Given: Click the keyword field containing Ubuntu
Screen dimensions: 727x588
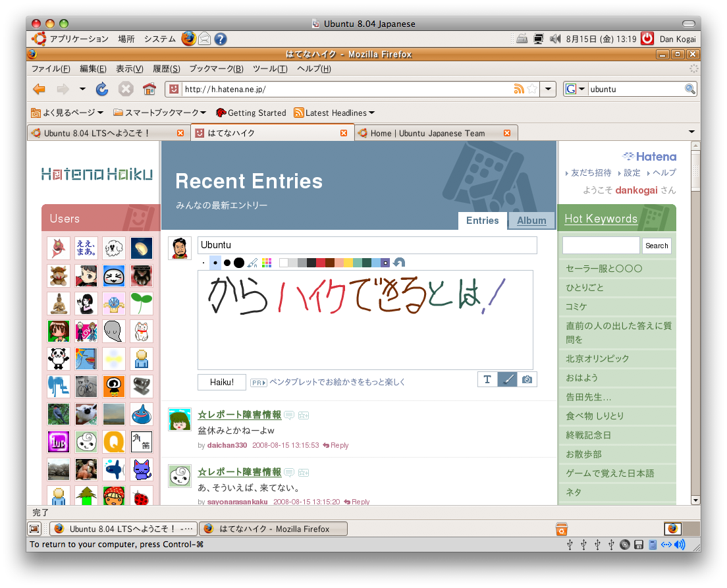Looking at the screenshot, I should 367,245.
